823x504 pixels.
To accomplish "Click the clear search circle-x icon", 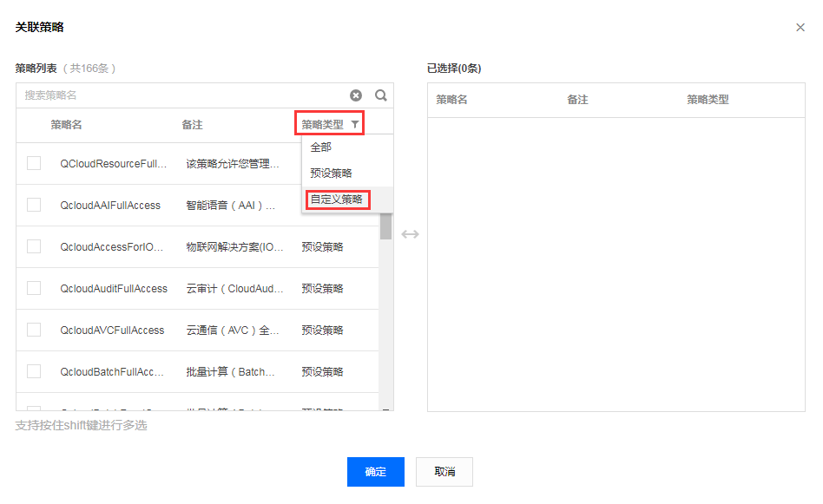I will coord(356,95).
